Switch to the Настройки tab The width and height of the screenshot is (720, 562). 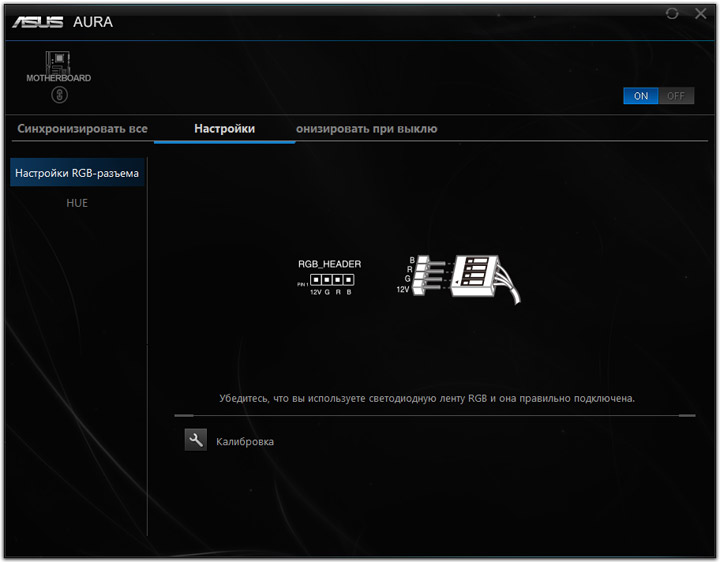pos(225,129)
